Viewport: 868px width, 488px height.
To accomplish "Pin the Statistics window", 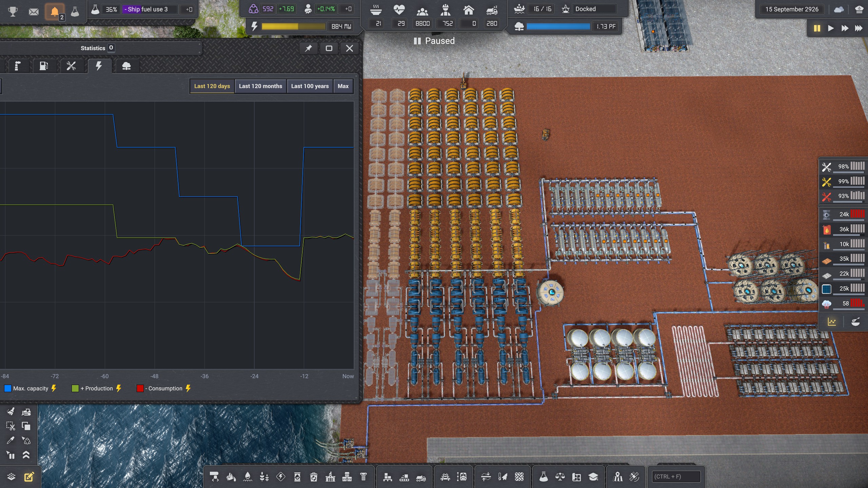I will [x=308, y=48].
